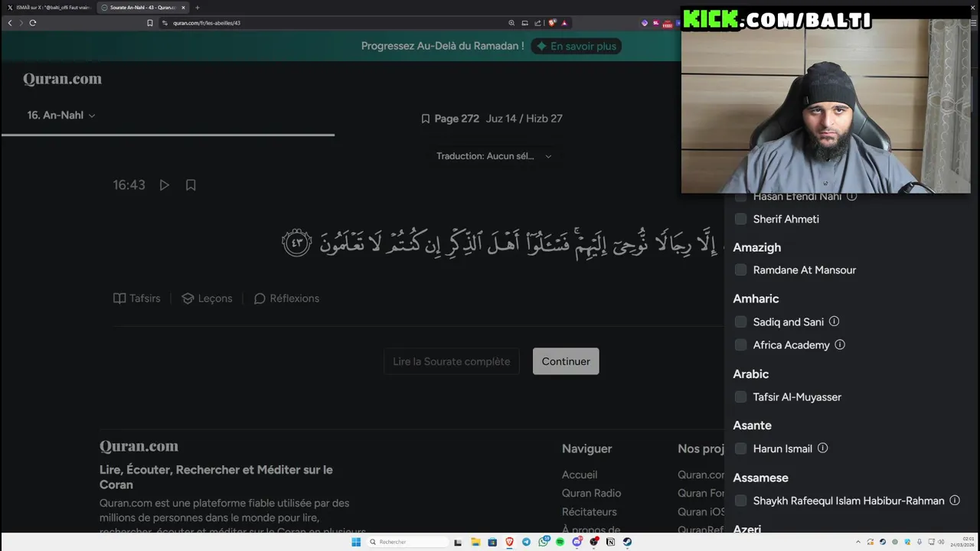Open WhatsApp from the taskbar

(x=544, y=542)
